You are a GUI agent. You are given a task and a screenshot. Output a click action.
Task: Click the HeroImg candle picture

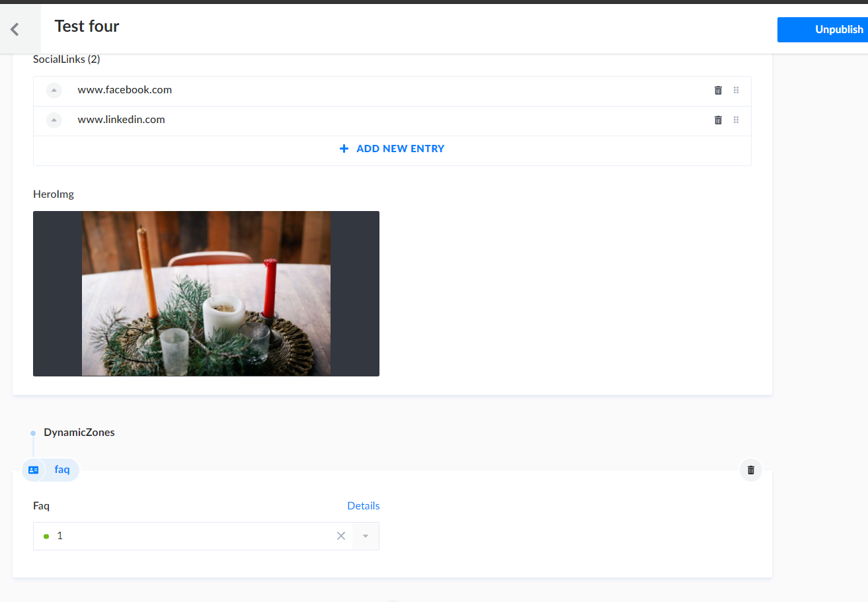click(206, 294)
